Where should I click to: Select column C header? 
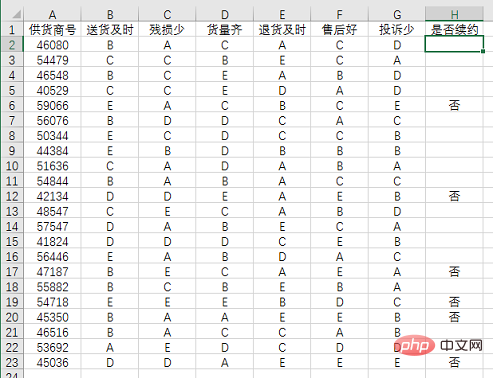pyautogui.click(x=167, y=14)
